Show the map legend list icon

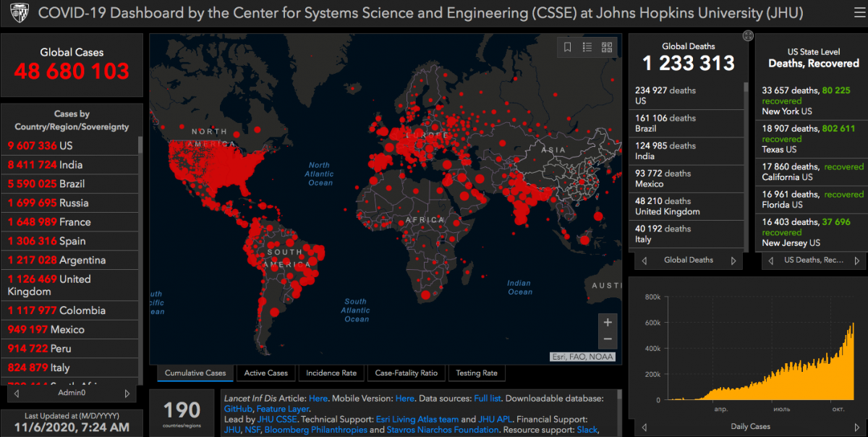tap(587, 47)
